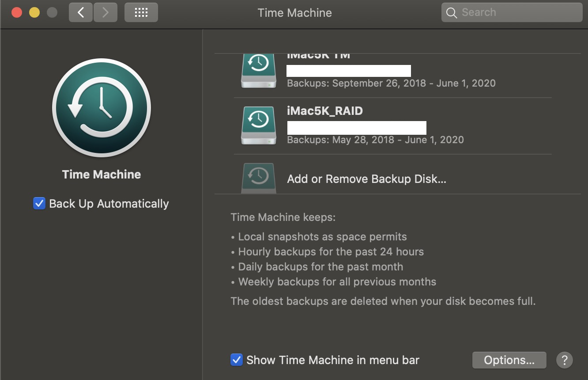This screenshot has width=588, height=380.
Task: Show all preferences with the grid icon
Action: [141, 12]
